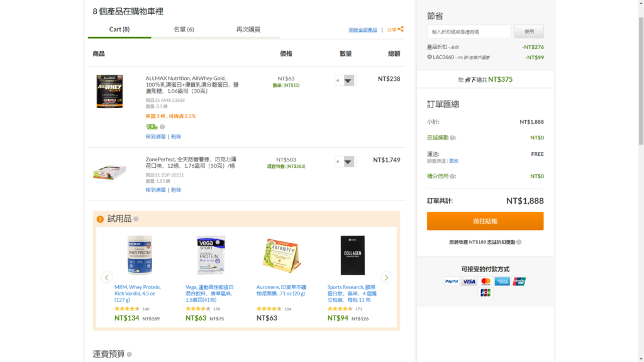Click the 使用 button to apply the promo code
Image resolution: width=644 pixels, height=362 pixels.
pos(529,31)
